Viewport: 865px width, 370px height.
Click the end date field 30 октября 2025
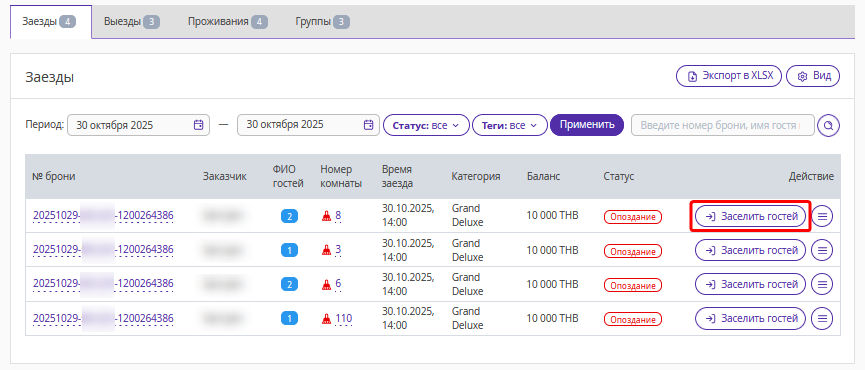pos(308,125)
